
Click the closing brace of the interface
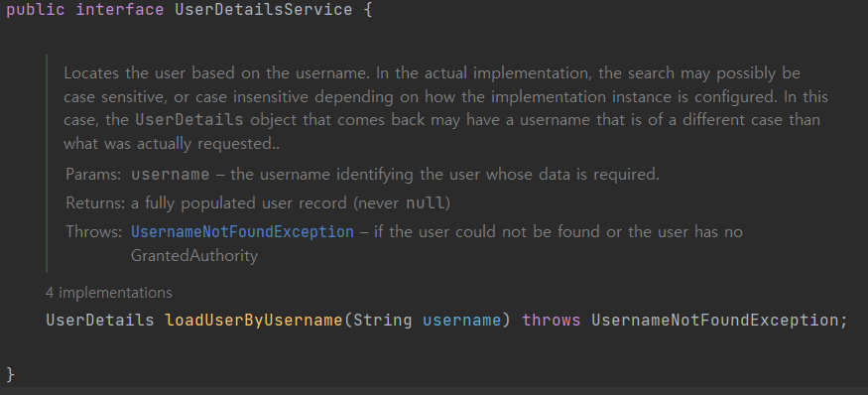coord(11,374)
